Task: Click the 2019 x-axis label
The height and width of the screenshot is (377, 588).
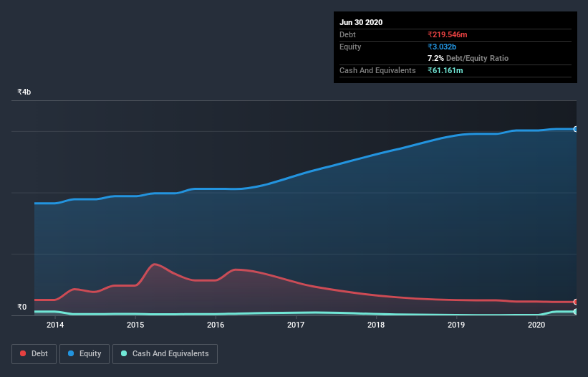Action: pos(456,325)
